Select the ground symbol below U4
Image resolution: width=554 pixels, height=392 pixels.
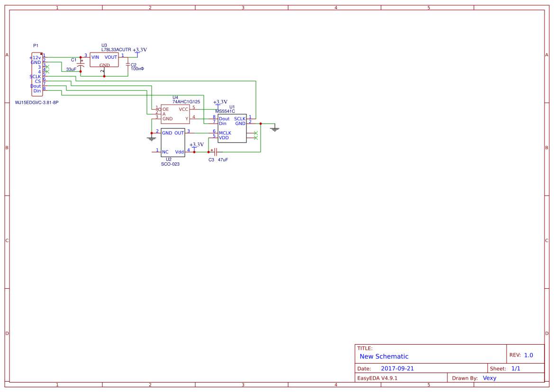point(151,138)
